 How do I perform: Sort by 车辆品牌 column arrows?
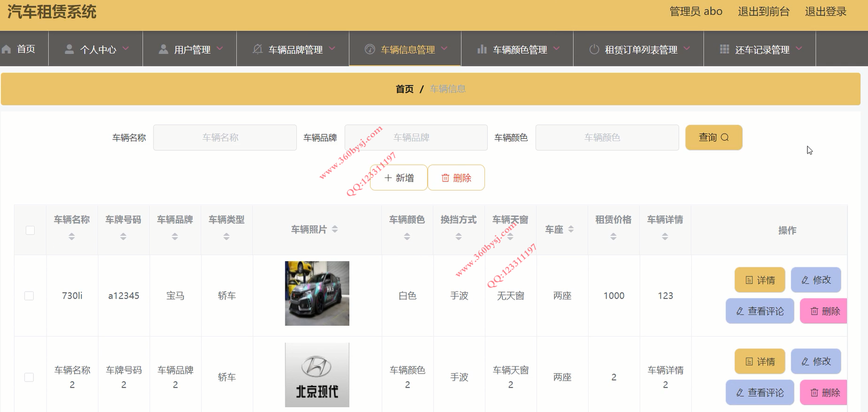(x=175, y=237)
